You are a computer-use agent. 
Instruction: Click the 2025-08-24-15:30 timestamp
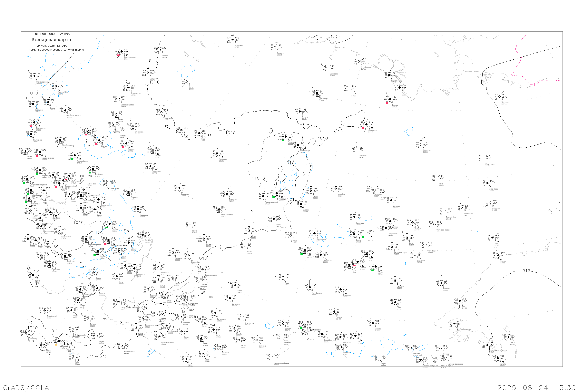coord(536,387)
